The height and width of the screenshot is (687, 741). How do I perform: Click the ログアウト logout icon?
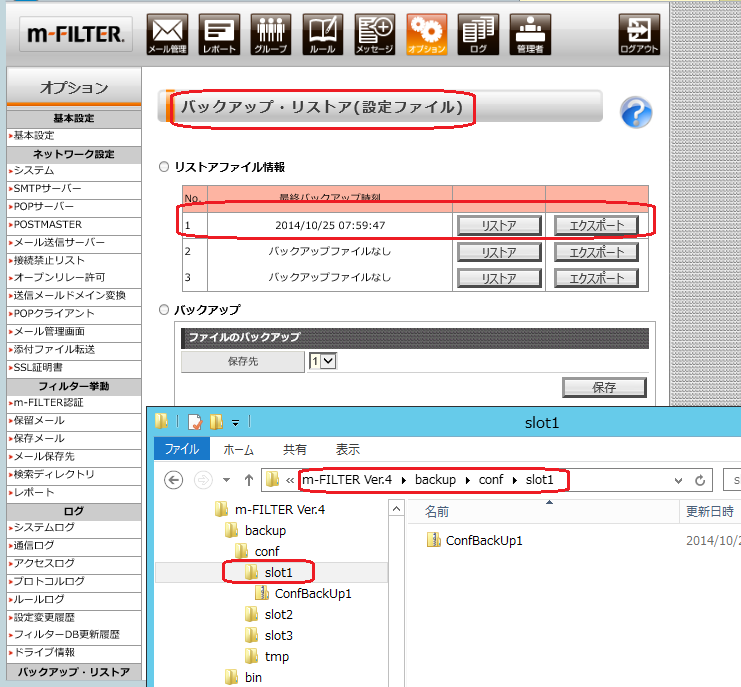click(639, 34)
